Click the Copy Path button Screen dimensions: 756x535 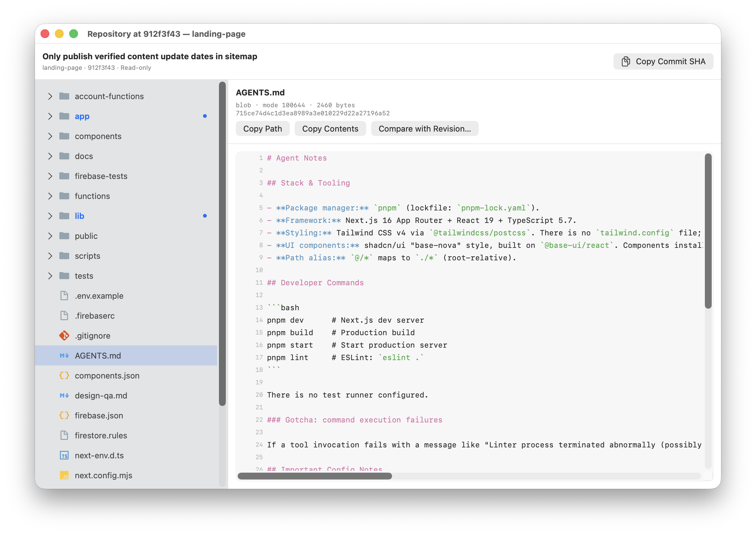tap(263, 128)
